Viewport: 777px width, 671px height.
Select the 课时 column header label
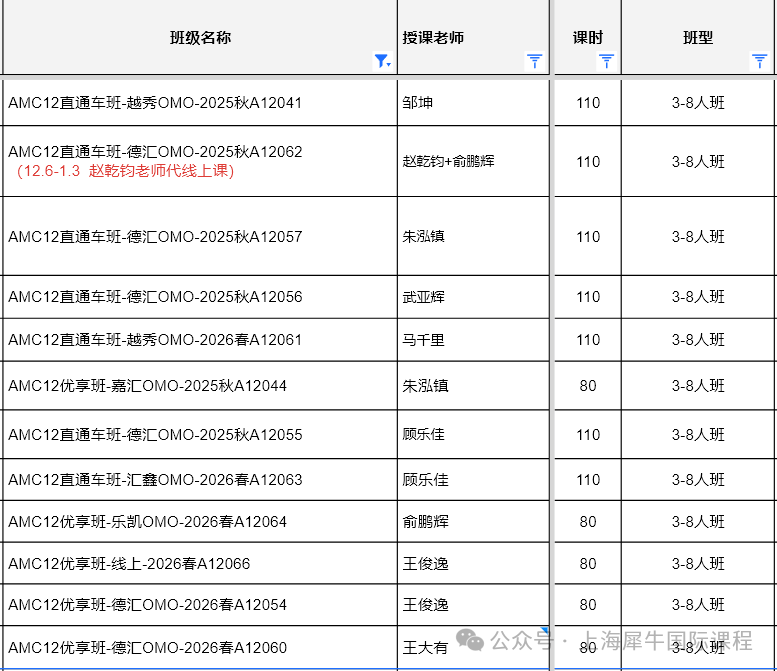tap(588, 38)
